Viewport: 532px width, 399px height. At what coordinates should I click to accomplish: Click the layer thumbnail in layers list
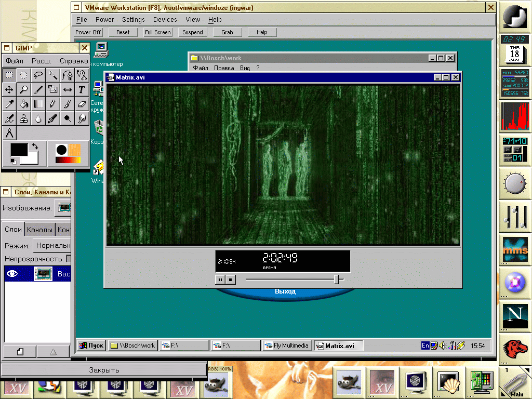43,274
